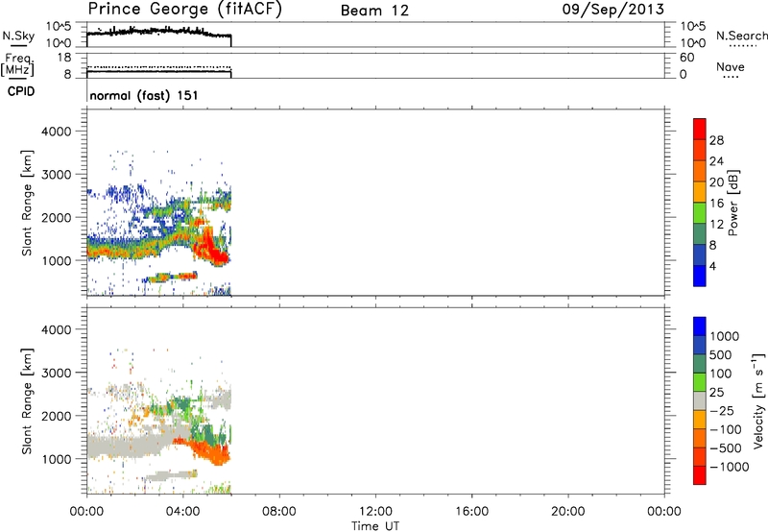Click the '04:00' time axis tick label
The image size is (768, 532).
pyautogui.click(x=183, y=512)
